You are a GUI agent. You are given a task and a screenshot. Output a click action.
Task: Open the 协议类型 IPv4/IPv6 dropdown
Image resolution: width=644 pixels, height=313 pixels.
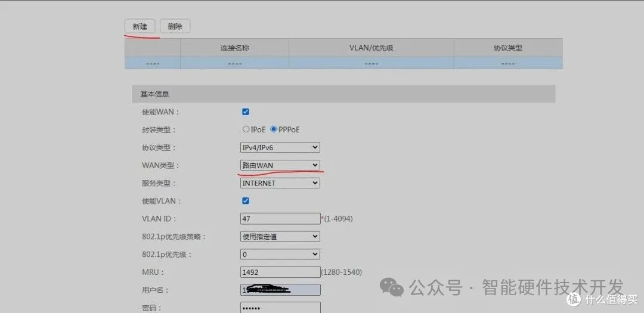(x=280, y=147)
